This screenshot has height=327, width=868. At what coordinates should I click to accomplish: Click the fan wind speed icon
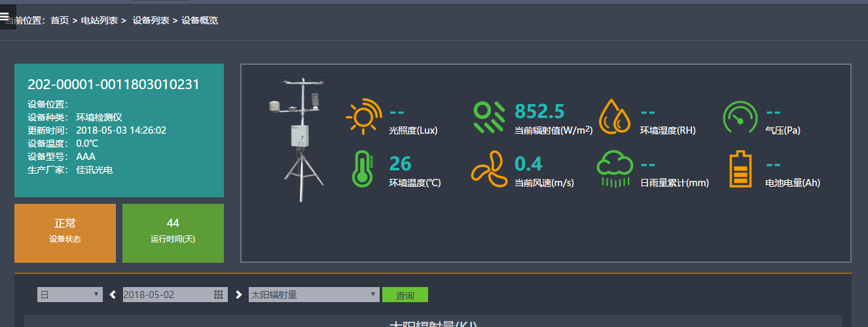(x=488, y=169)
